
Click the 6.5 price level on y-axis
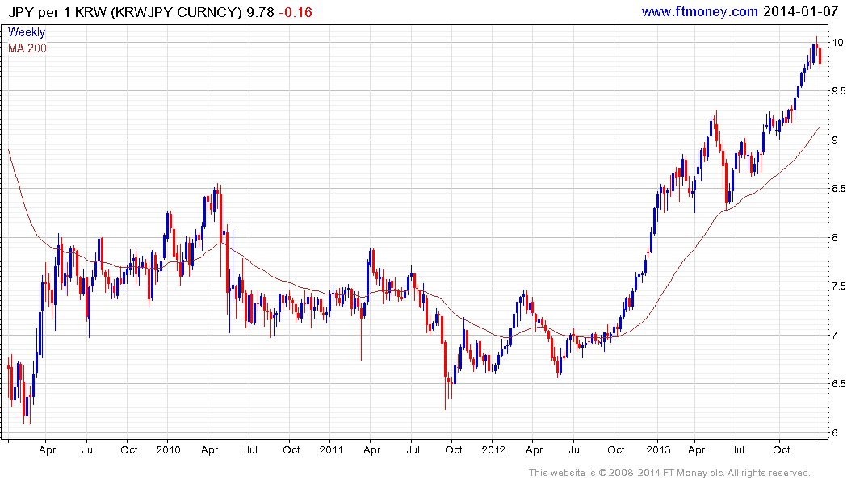(839, 383)
